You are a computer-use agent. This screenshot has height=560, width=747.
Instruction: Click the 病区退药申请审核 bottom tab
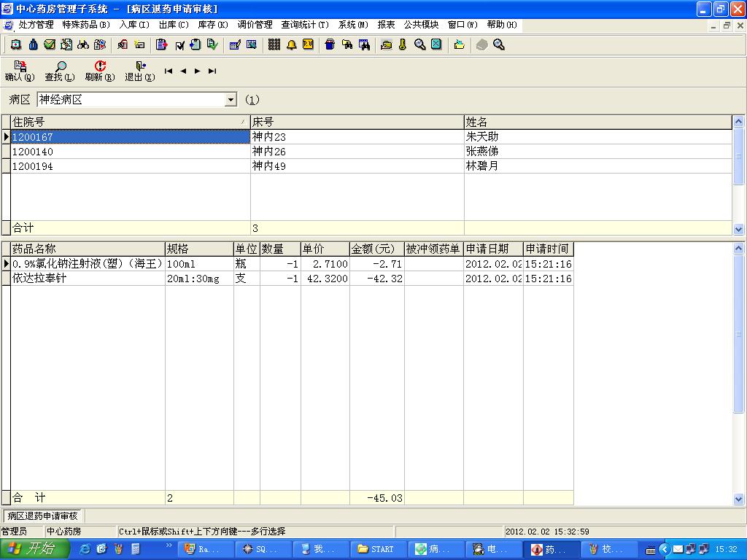pyautogui.click(x=42, y=516)
